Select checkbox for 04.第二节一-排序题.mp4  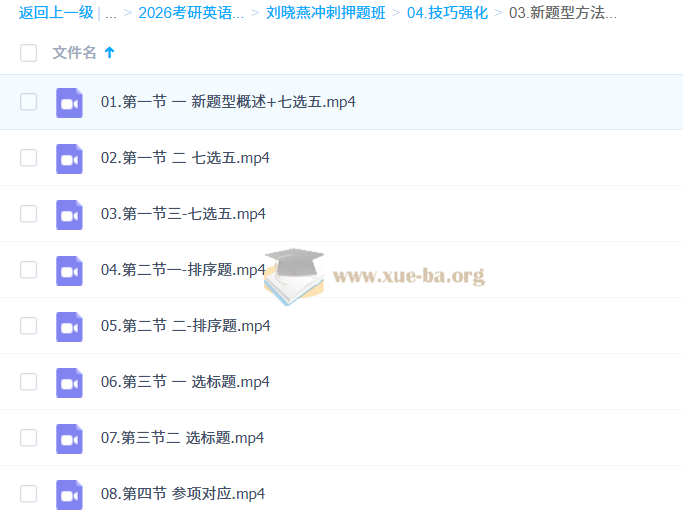coord(28,270)
